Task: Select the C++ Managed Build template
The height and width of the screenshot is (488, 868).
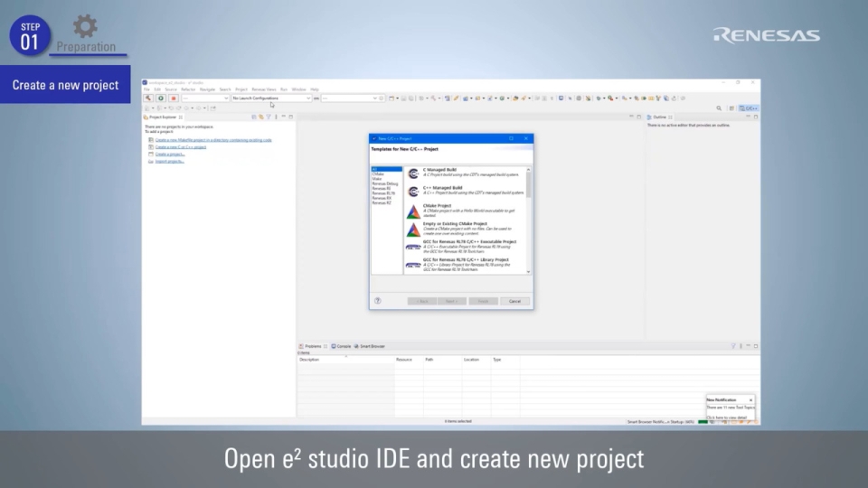Action: [465, 191]
